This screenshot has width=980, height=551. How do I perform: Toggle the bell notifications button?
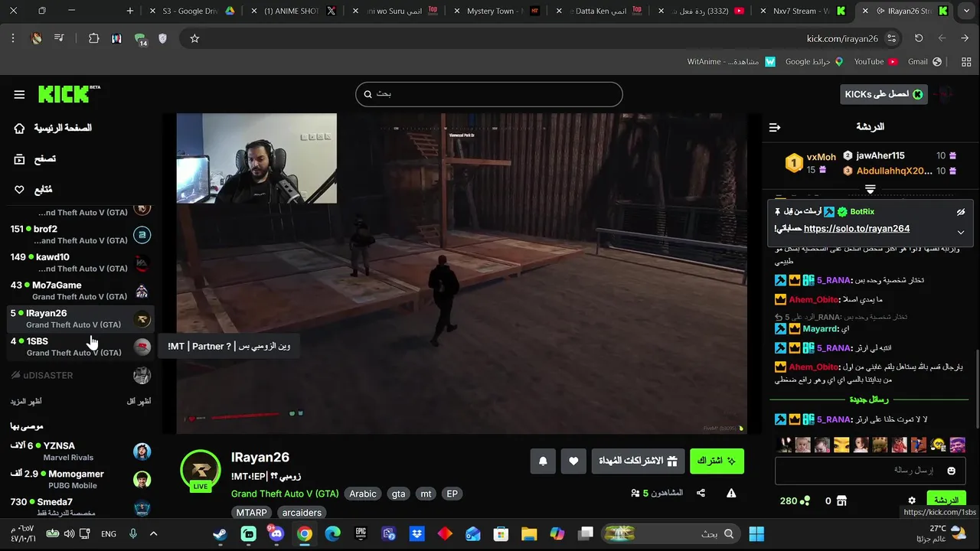click(543, 461)
